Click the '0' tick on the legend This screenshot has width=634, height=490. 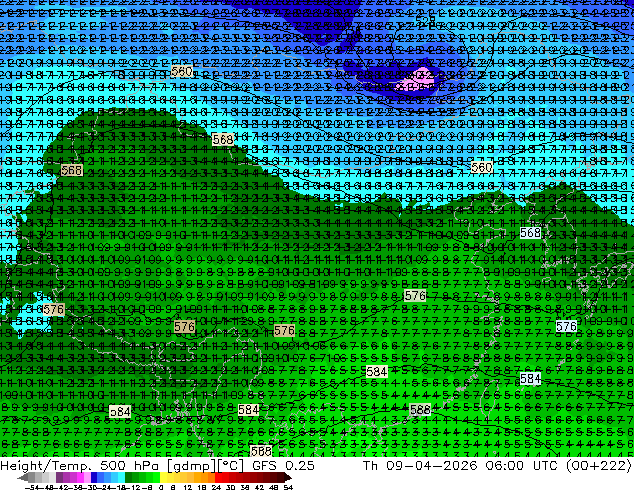pos(161,487)
